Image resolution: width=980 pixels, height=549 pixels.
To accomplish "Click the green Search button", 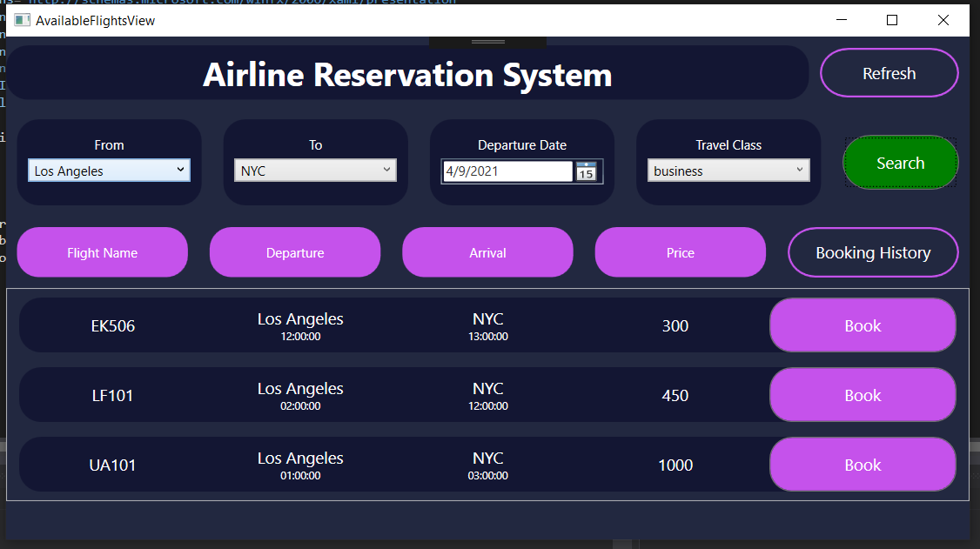I will coord(900,162).
